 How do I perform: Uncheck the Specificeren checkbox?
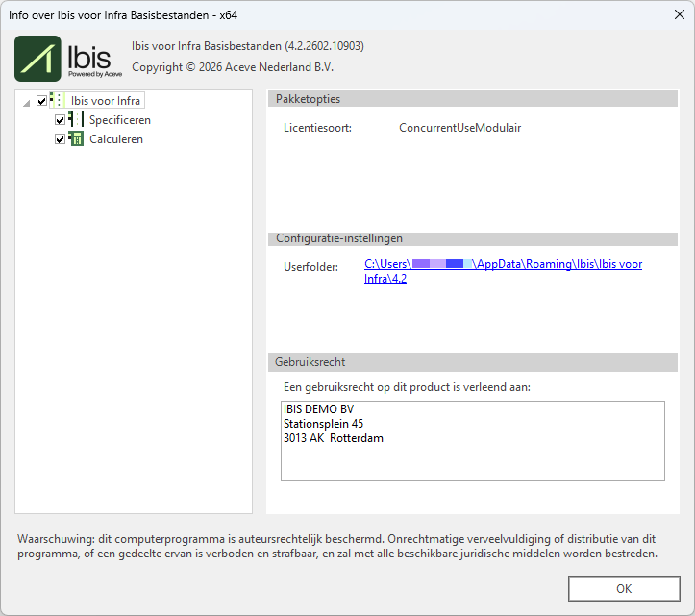(x=61, y=120)
